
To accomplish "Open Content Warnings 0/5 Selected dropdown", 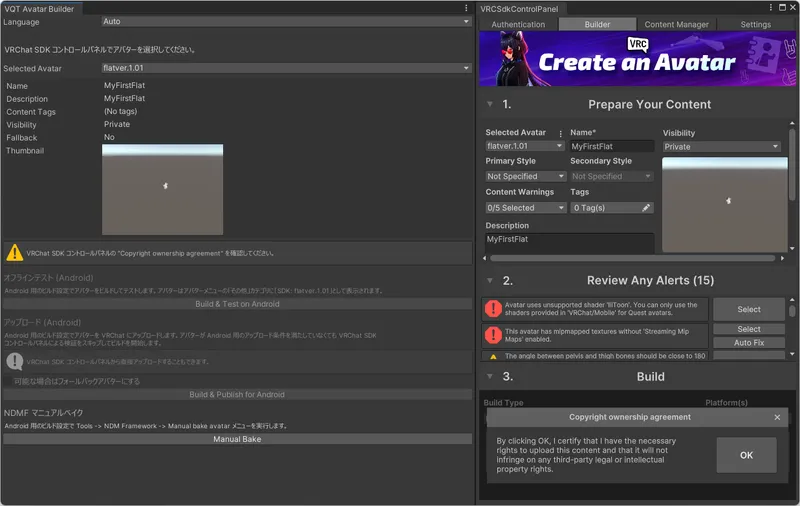I will click(x=526, y=208).
